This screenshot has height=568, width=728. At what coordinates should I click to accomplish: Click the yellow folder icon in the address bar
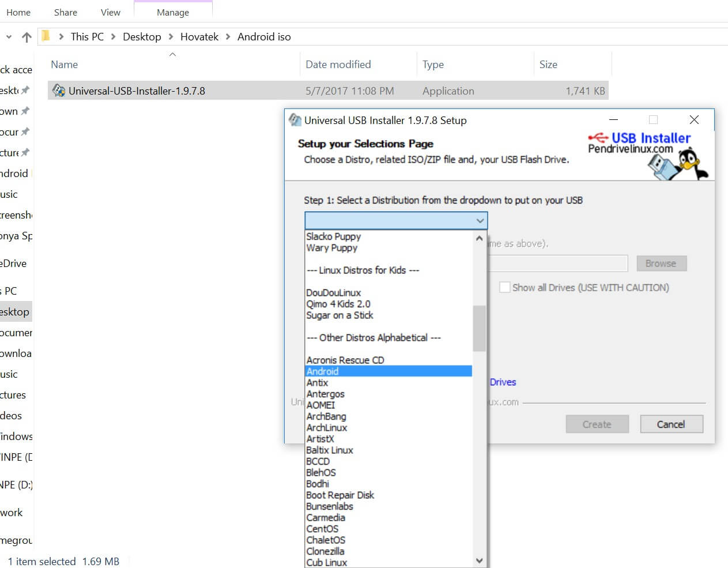pyautogui.click(x=46, y=36)
